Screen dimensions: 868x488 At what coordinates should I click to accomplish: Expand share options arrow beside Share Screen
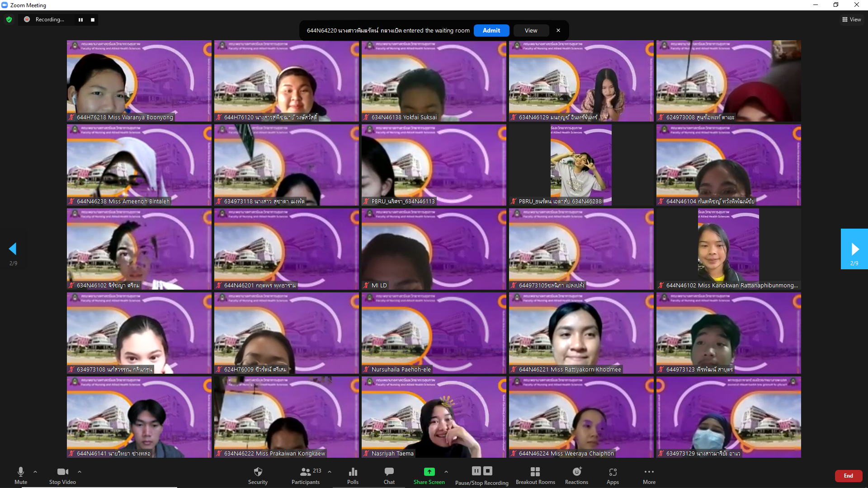coord(446,472)
